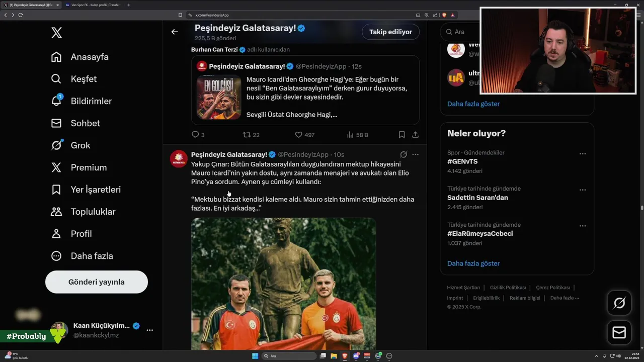Screen dimensions: 644x362
Task: Expand Daha fazla footer menu
Action: [x=565, y=298]
